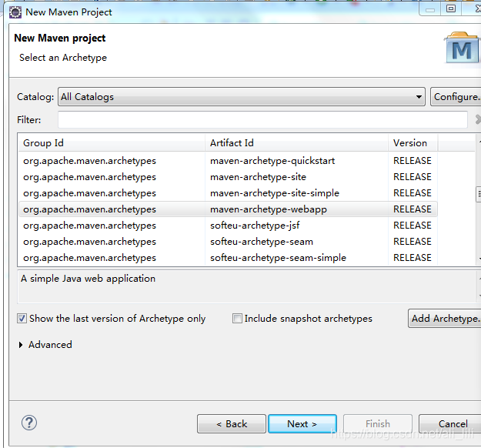The image size is (481, 448).
Task: Sort by Version column header
Action: tap(413, 143)
